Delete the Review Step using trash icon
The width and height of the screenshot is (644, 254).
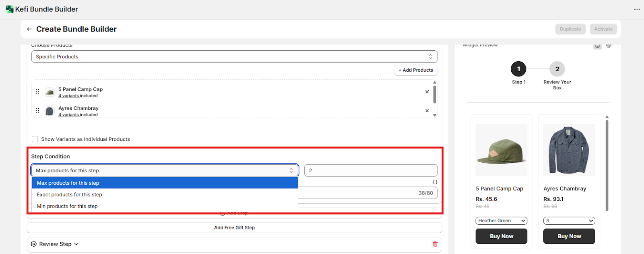coord(435,244)
